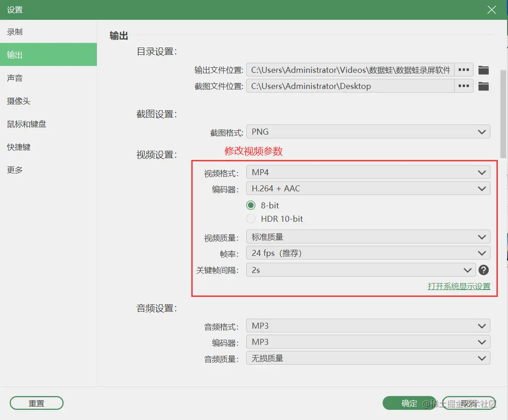The width and height of the screenshot is (508, 420).
Task: Cancel with 取消 button
Action: tap(469, 403)
